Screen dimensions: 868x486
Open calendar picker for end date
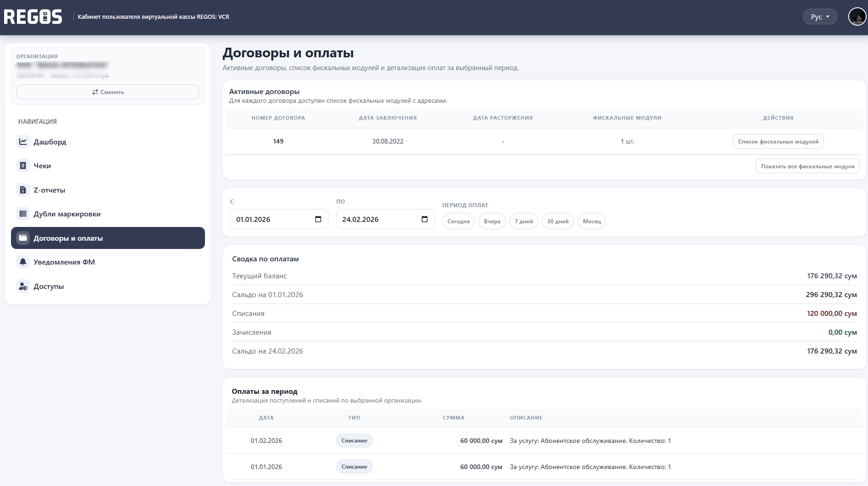point(424,219)
